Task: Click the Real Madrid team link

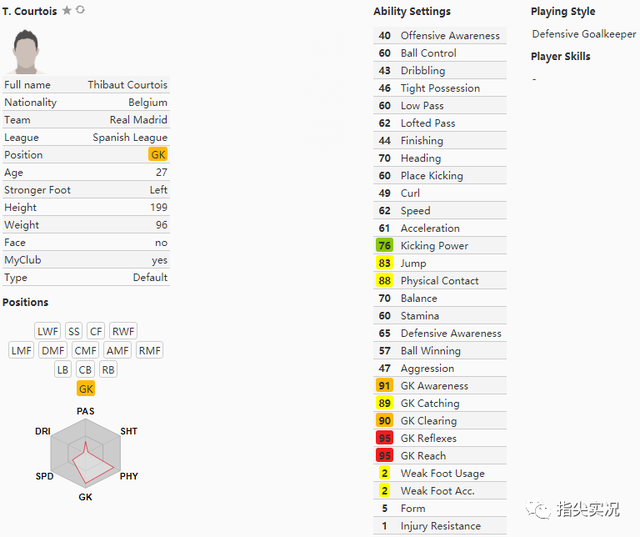Action: 138,120
